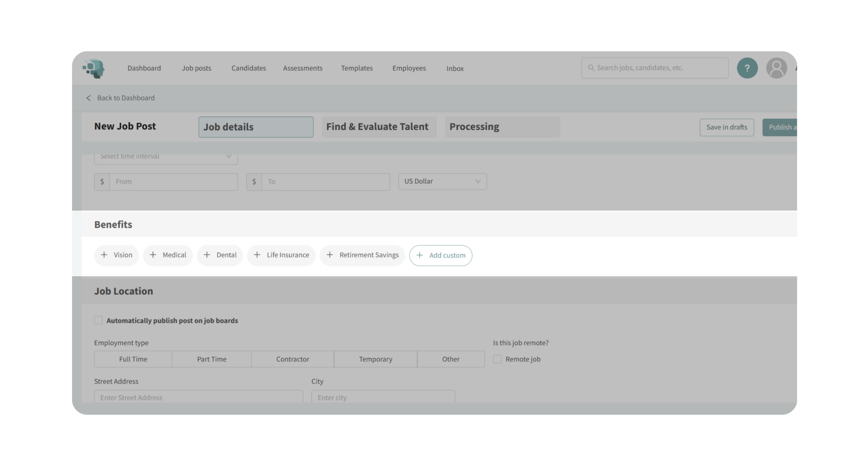This screenshot has height=466, width=868.
Task: Click the app logo icon
Action: point(94,68)
